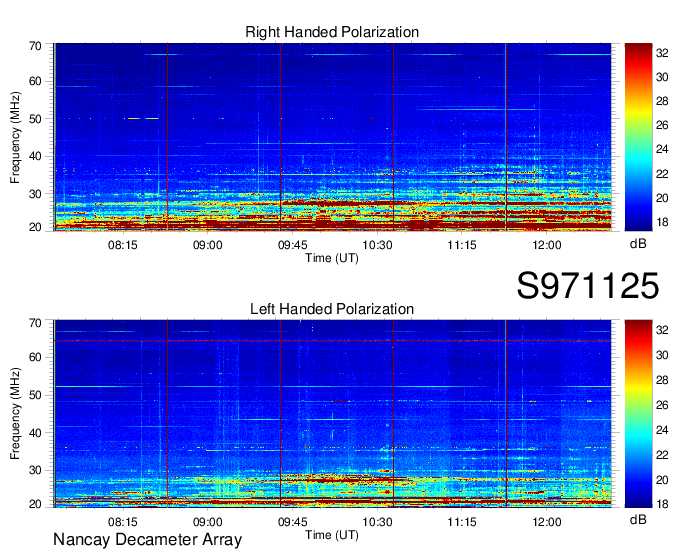Click the right-handed spectrogram plot area

click(x=332, y=137)
